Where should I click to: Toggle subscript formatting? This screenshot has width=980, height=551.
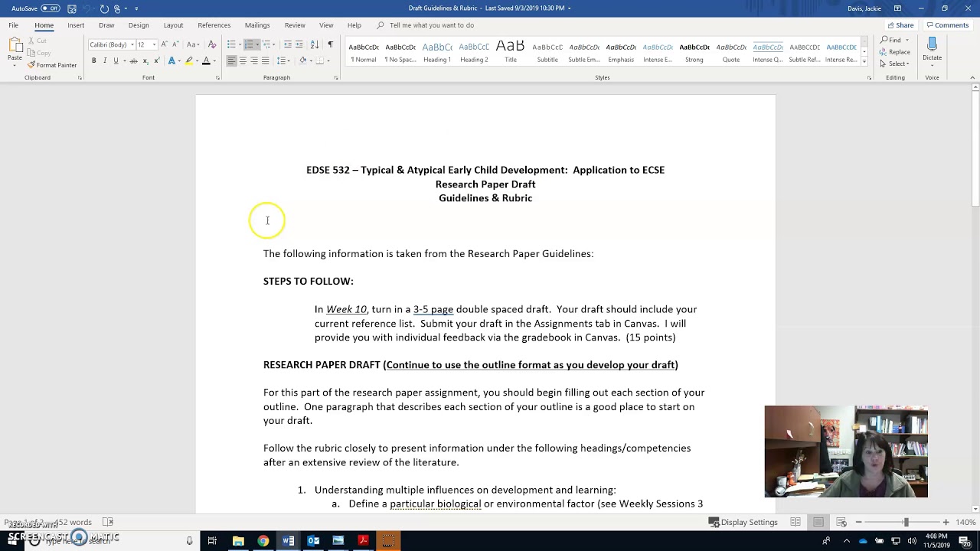(145, 60)
